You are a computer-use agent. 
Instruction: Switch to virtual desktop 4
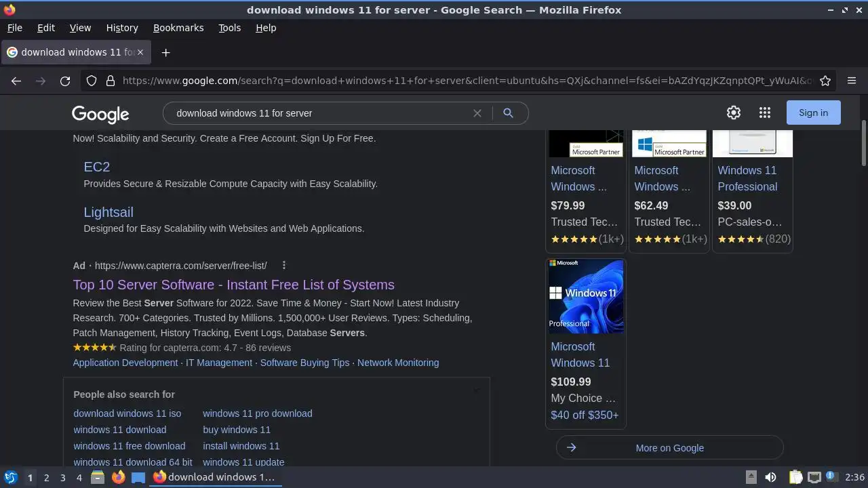[x=79, y=477]
